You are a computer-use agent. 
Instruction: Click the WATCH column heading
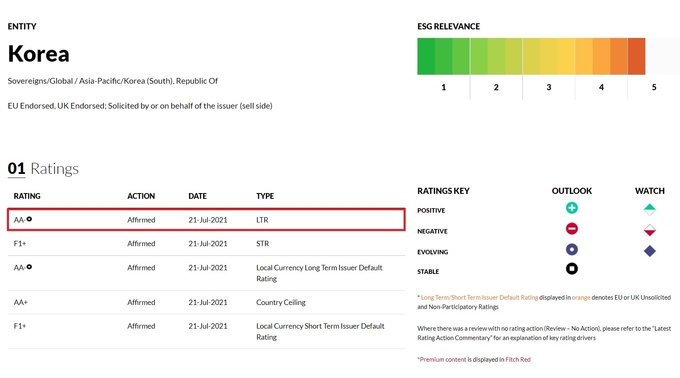click(650, 191)
